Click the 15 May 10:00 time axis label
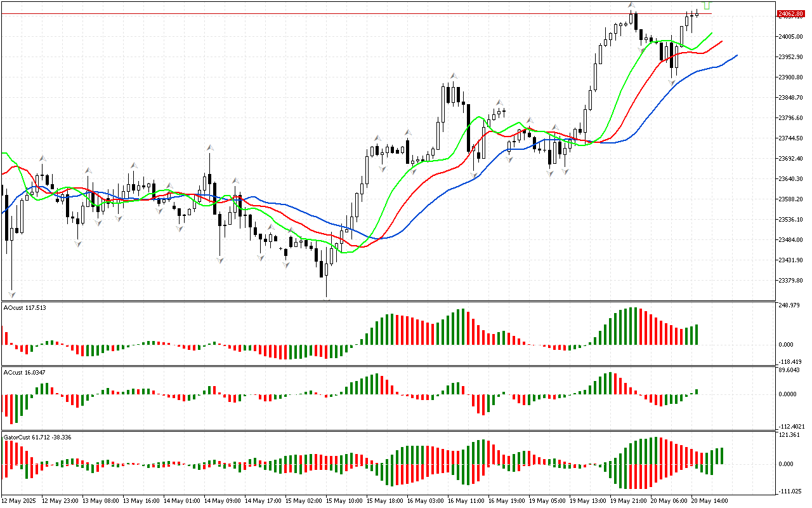The image size is (812, 508). click(344, 500)
